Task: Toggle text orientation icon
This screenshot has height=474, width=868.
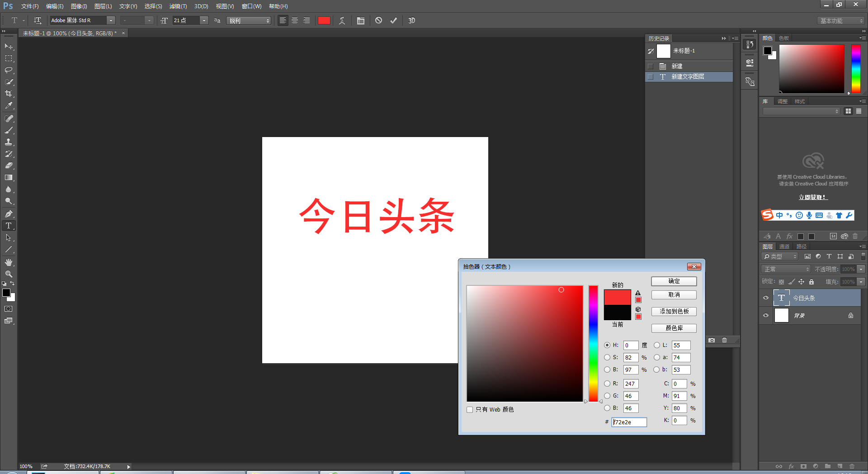Action: pos(38,20)
